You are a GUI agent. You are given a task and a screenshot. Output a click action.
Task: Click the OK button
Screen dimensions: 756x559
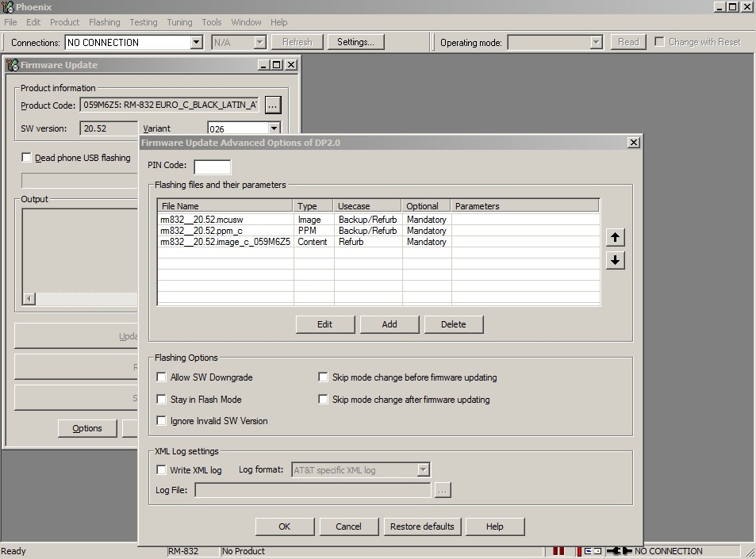(285, 526)
